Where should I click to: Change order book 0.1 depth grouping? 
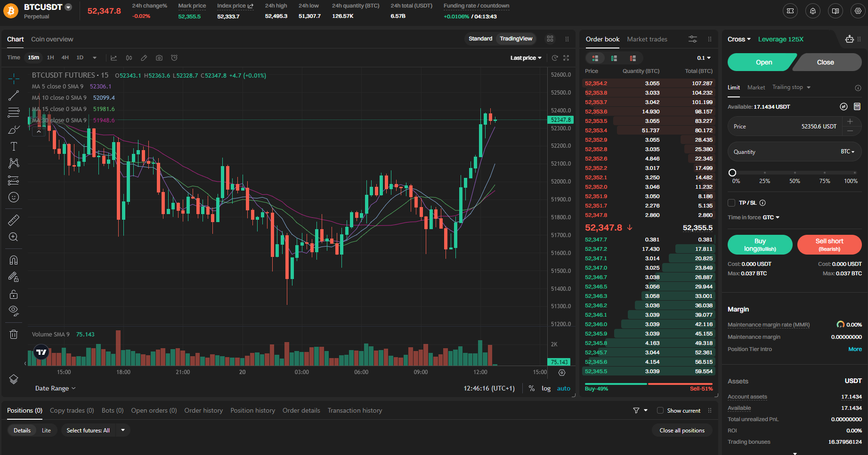point(704,58)
